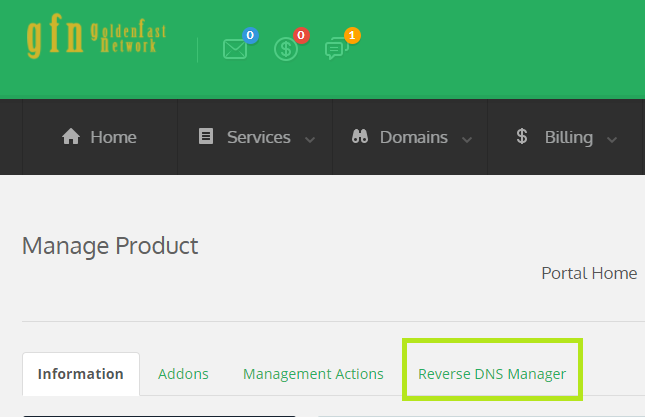645x417 pixels.
Task: Click the Billing dollar sign icon
Action: pyautogui.click(x=522, y=137)
